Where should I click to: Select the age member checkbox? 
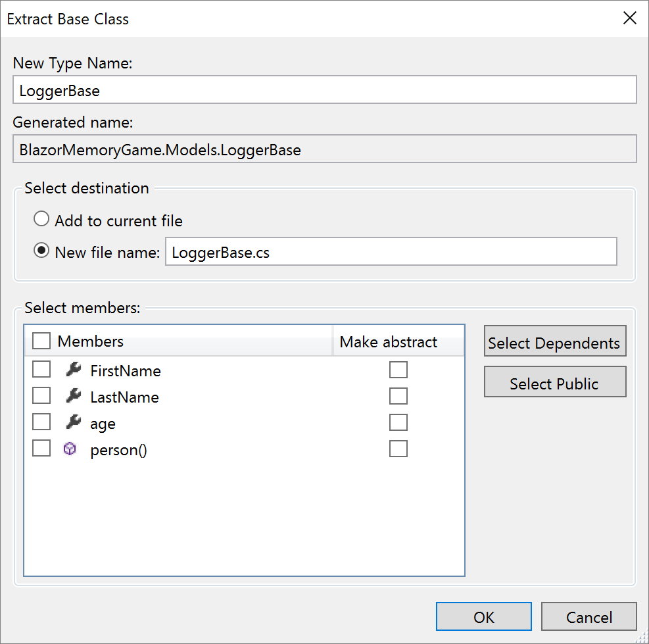point(41,422)
